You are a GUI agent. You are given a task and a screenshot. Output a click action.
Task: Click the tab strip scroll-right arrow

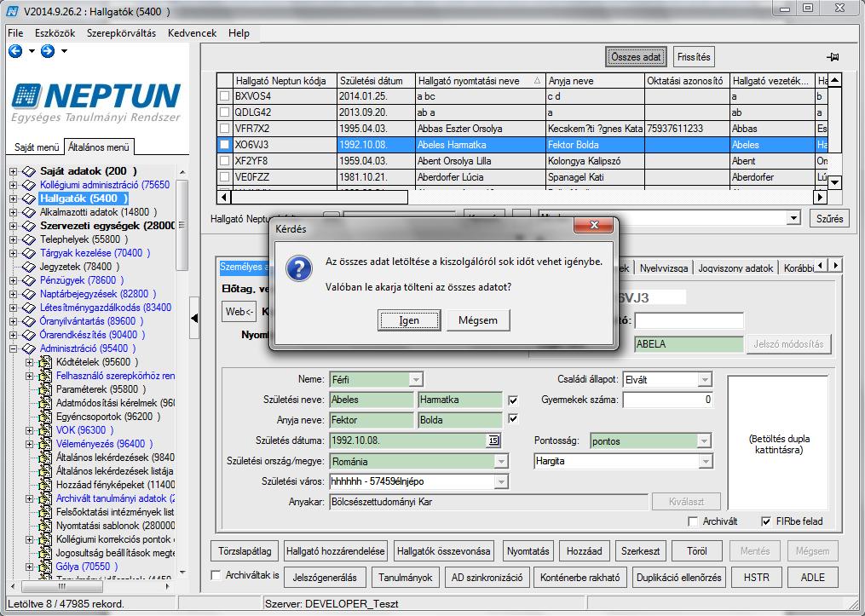click(x=836, y=266)
